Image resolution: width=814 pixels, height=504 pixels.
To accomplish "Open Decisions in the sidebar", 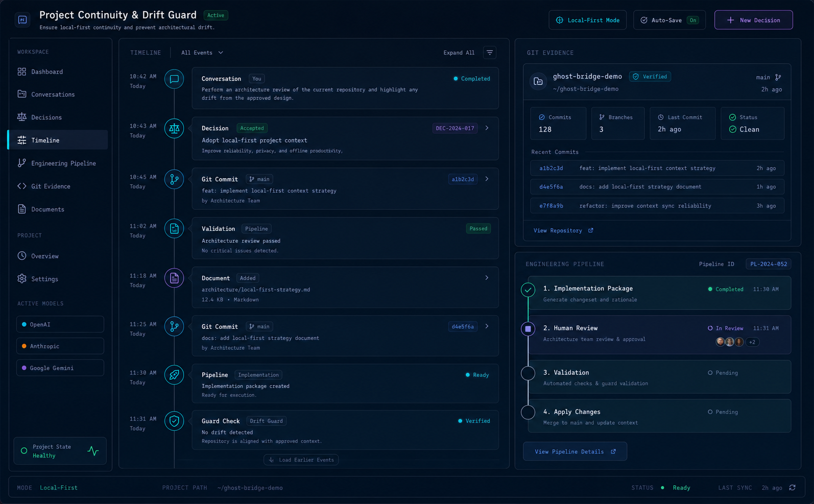I will [58, 117].
